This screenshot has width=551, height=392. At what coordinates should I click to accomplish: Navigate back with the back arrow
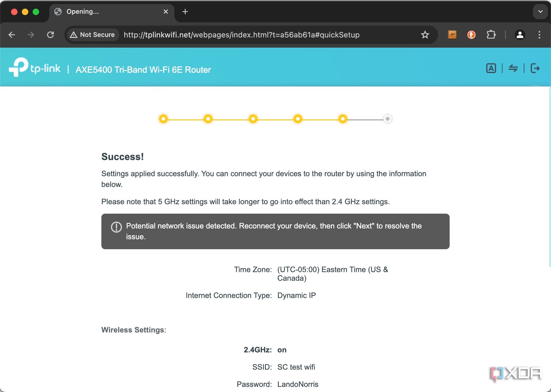point(12,35)
